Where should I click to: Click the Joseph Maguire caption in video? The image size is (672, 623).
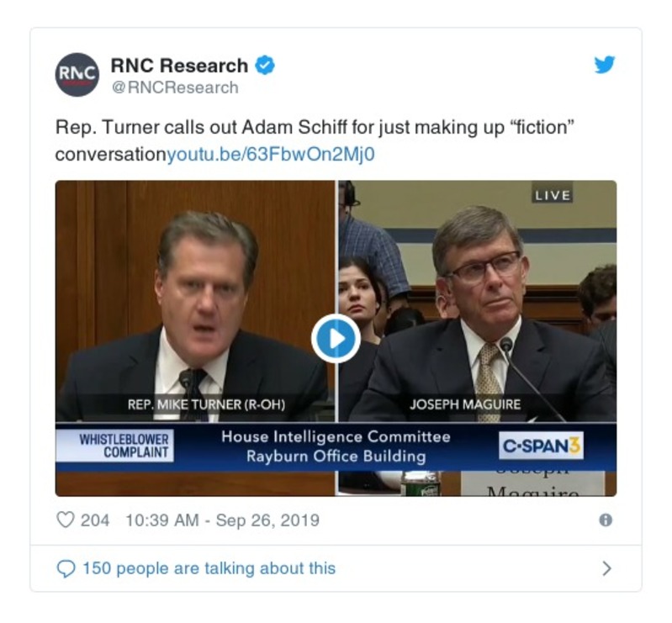[x=465, y=405]
